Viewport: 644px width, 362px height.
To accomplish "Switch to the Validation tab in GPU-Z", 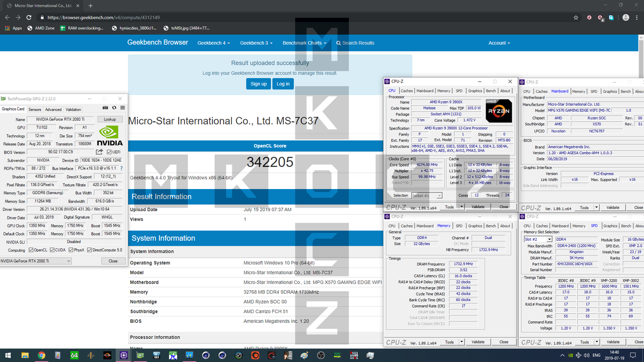I will pyautogui.click(x=73, y=110).
